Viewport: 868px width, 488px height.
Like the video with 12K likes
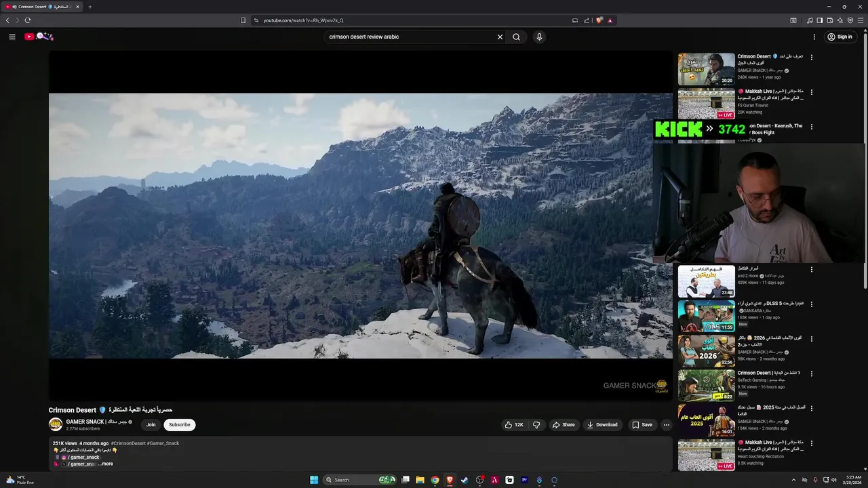pyautogui.click(x=514, y=425)
